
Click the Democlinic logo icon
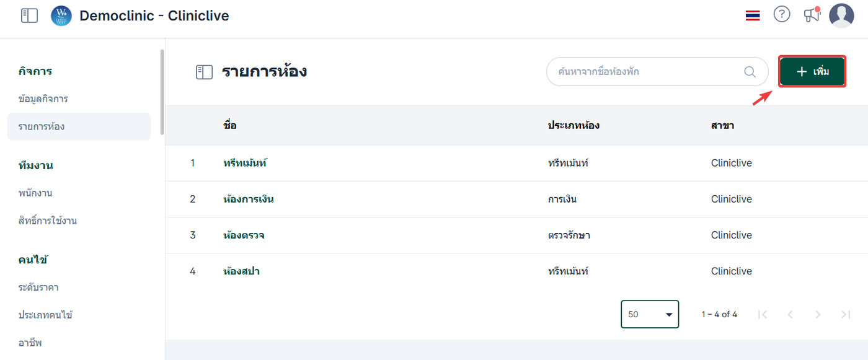[61, 15]
